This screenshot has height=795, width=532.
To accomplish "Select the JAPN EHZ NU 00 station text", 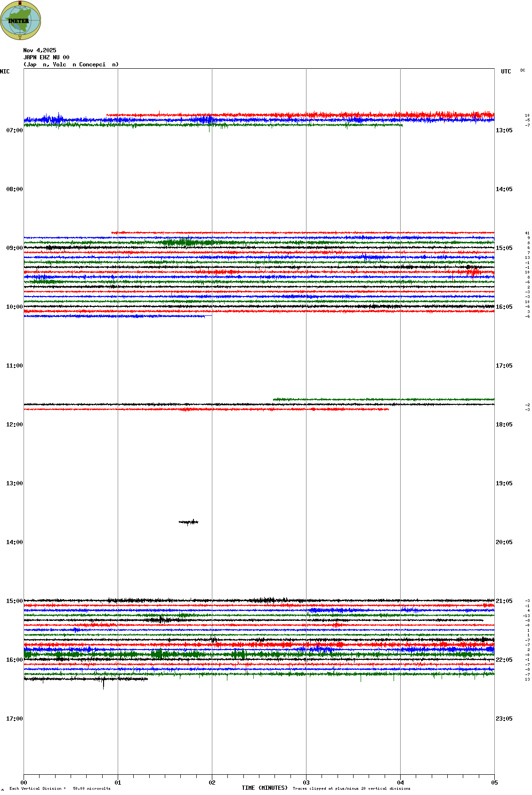I will point(46,57).
